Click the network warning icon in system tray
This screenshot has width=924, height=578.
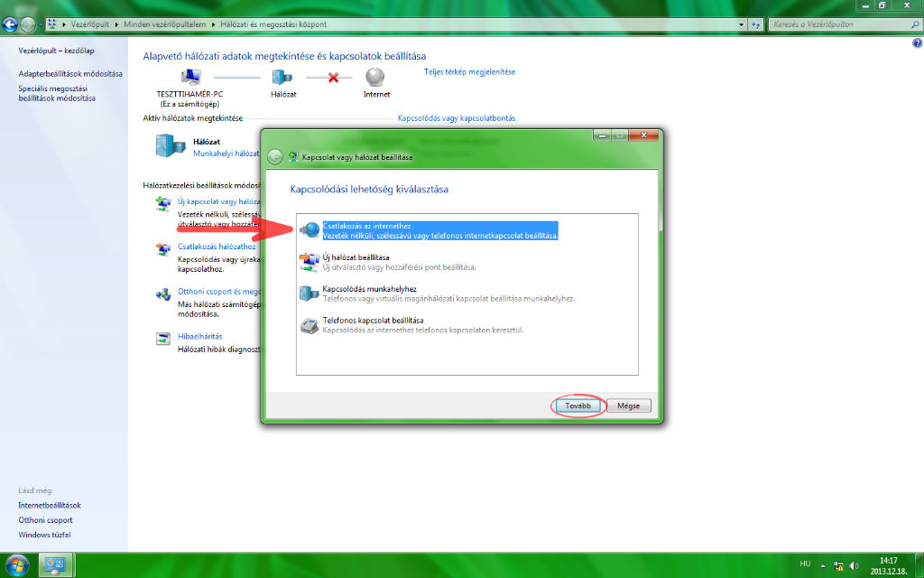(838, 567)
